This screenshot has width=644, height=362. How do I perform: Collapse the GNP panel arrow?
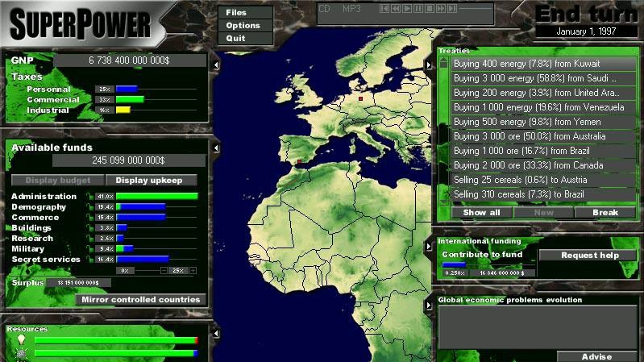coord(215,61)
